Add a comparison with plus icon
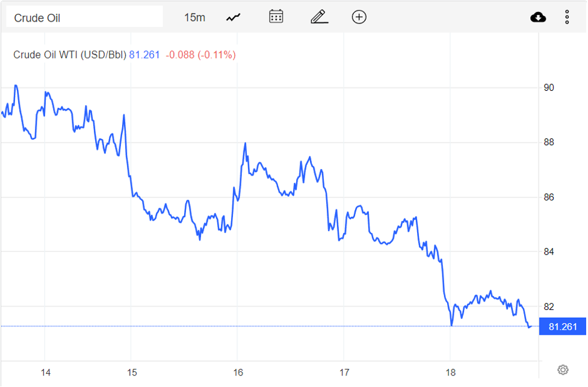 click(x=359, y=17)
